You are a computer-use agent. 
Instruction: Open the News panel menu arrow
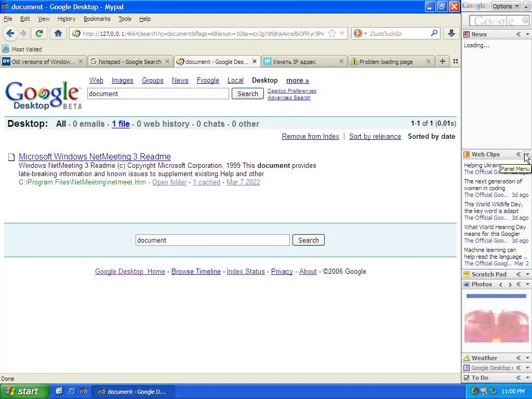tap(527, 34)
